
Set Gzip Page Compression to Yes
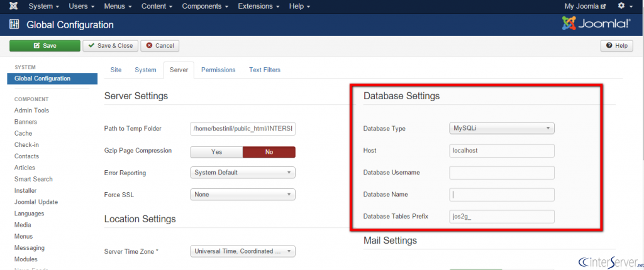(x=216, y=152)
